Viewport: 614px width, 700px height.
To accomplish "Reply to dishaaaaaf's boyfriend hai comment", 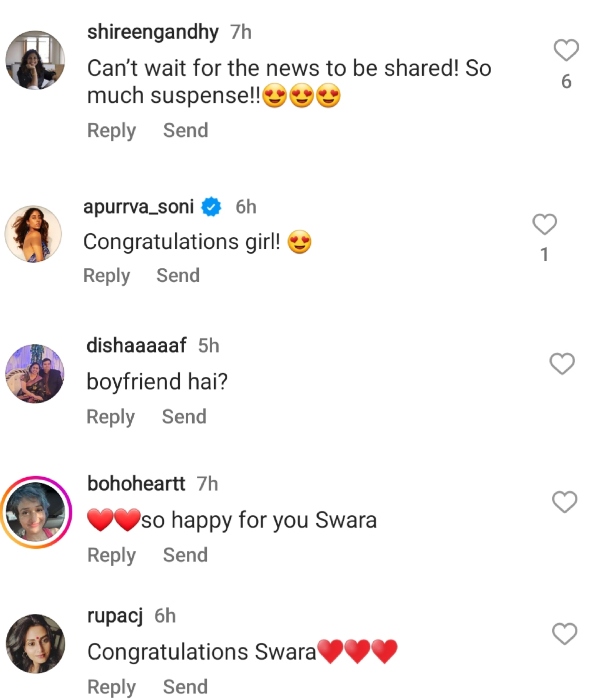I will tap(110, 417).
